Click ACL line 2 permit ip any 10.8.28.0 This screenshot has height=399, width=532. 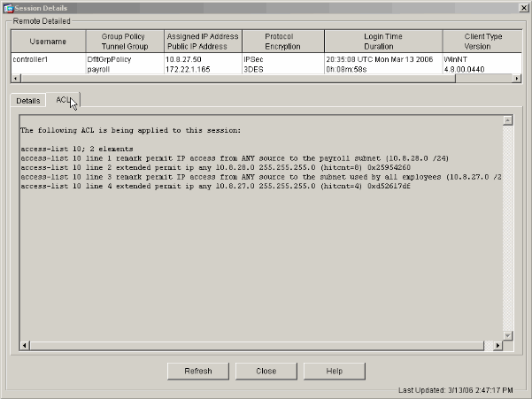point(216,167)
